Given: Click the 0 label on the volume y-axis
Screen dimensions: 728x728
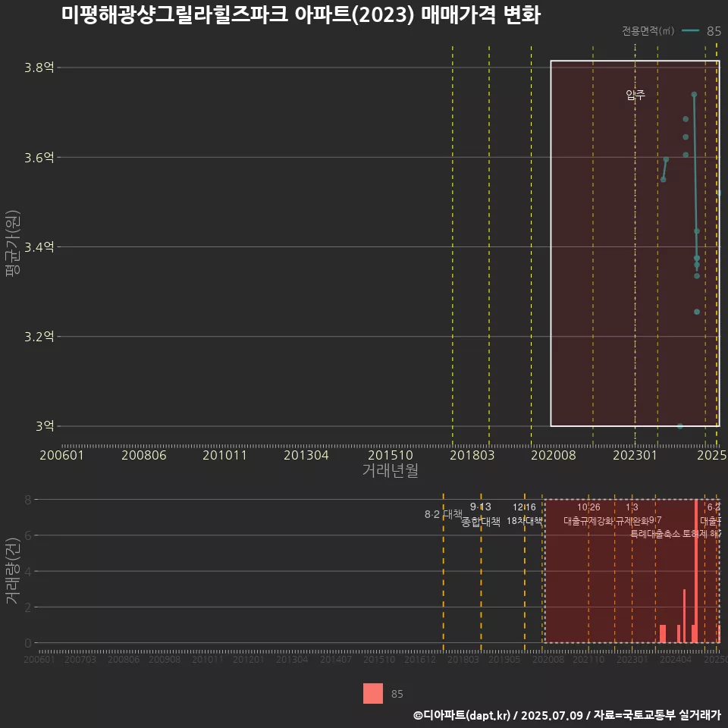Looking at the screenshot, I should click(28, 643).
